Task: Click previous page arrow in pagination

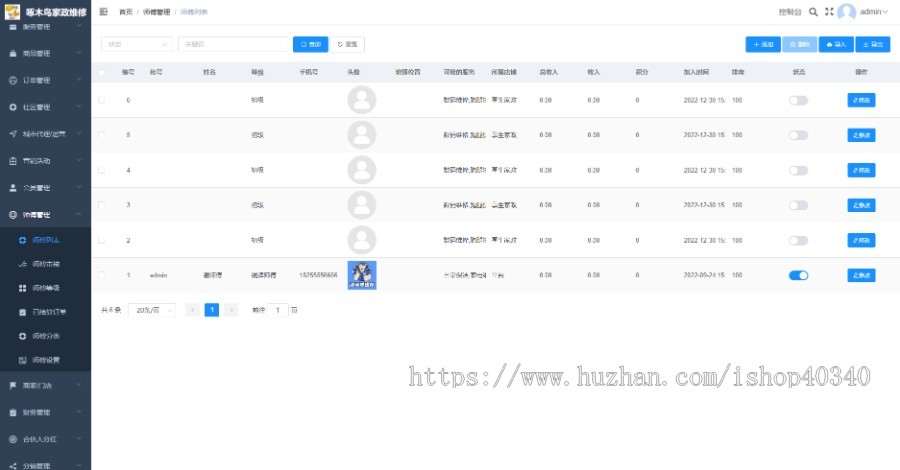Action: (x=193, y=310)
